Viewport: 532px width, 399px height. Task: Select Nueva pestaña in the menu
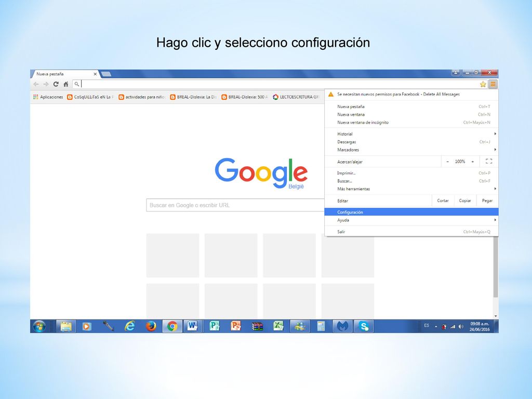tap(411, 107)
